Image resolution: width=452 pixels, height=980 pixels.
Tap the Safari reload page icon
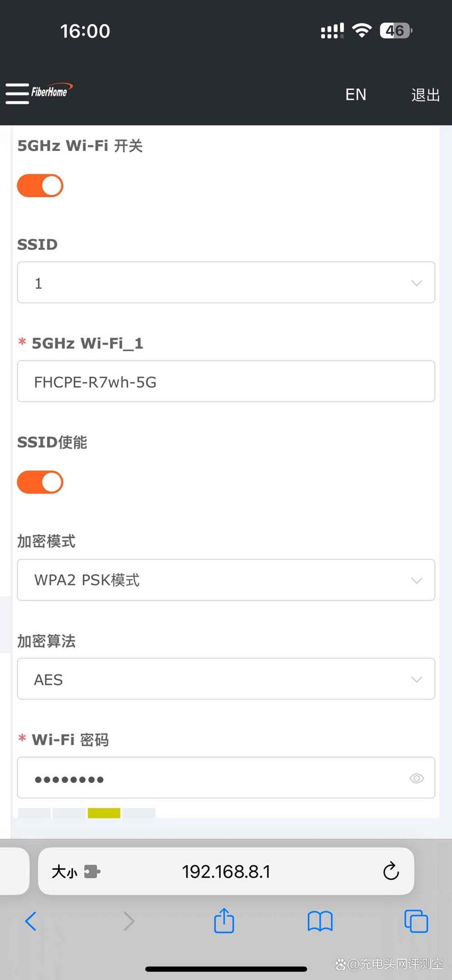[390, 871]
